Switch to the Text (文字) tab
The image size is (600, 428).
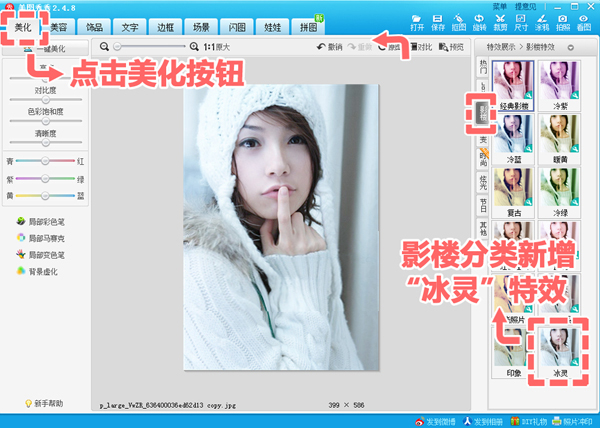coord(130,28)
